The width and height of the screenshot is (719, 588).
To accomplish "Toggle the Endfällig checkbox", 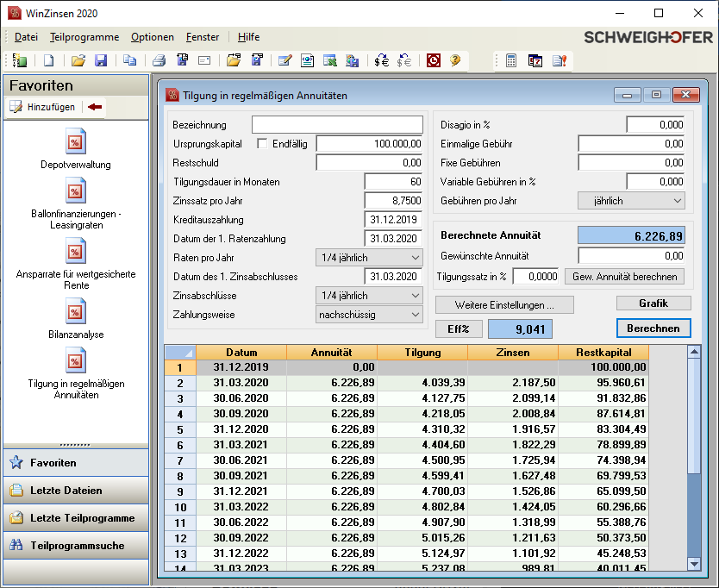I will (x=262, y=144).
